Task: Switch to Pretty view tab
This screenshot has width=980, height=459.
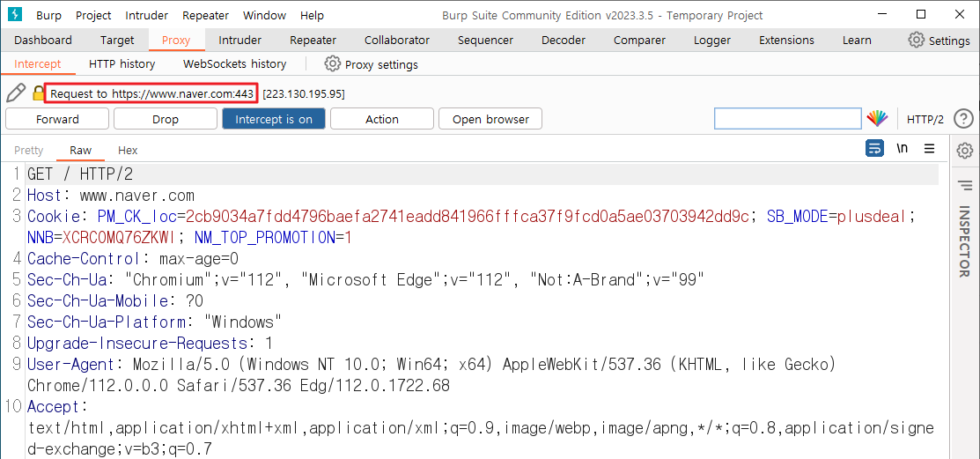Action: tap(29, 150)
